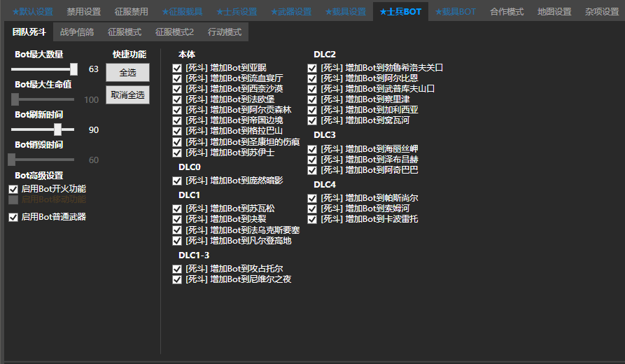Viewport: 625px width, 364px height.
Task: Uncheck 增加Bot到卡波雷托 checkbox
Action: [x=312, y=219]
